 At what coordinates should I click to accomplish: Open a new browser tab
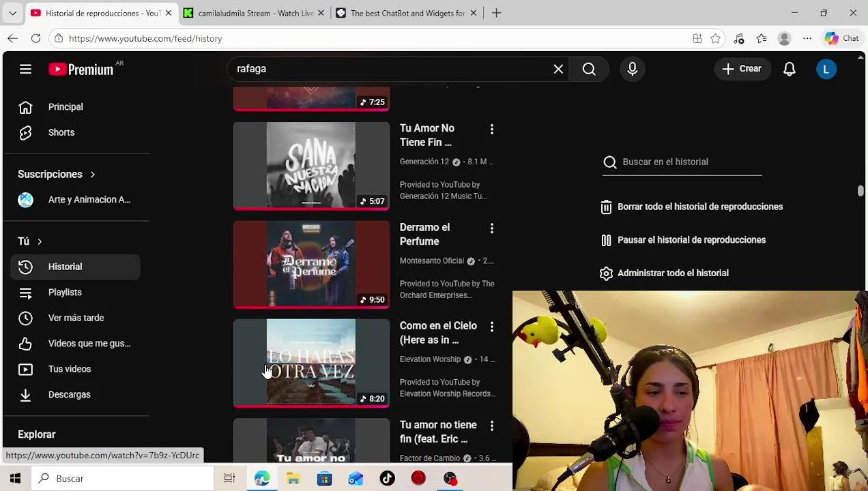[497, 13]
